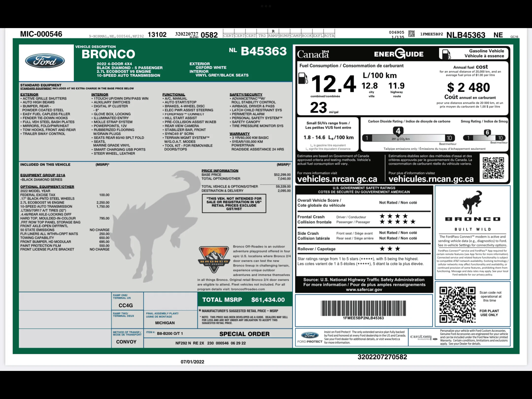Tap the QR code marked For Plant Use Only

(x=457, y=305)
